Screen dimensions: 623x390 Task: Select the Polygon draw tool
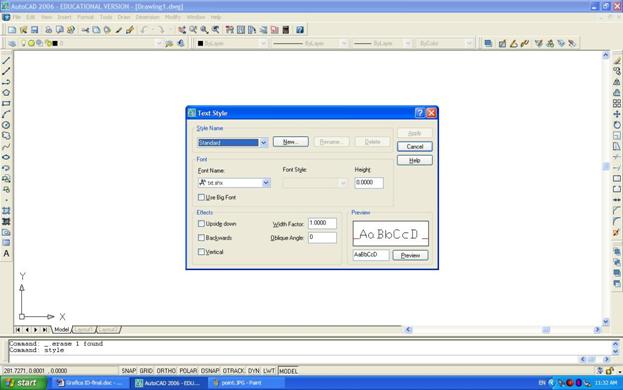coord(6,93)
